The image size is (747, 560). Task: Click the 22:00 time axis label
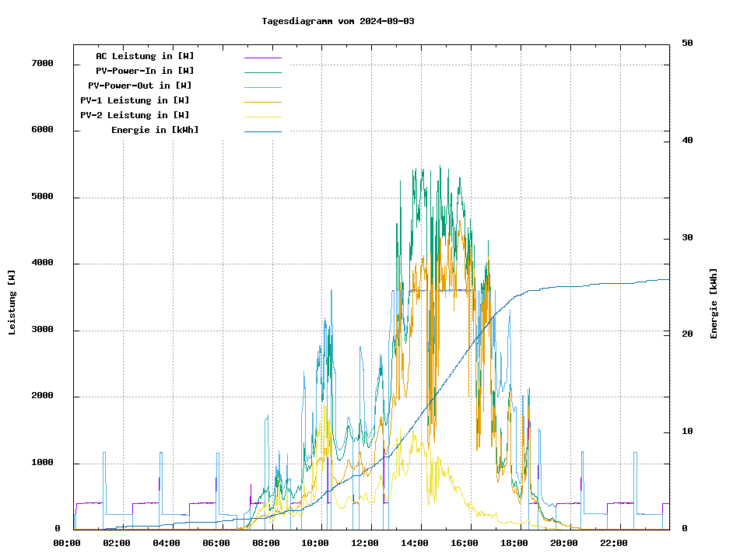[613, 543]
